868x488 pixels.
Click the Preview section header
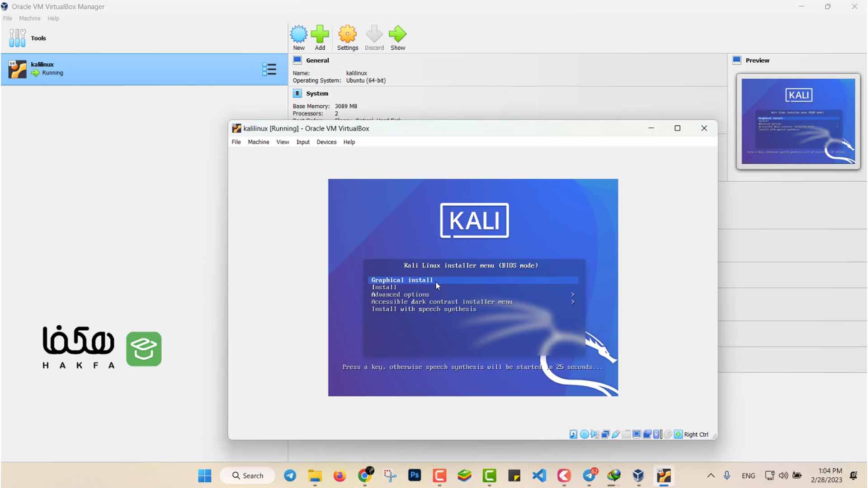(757, 60)
